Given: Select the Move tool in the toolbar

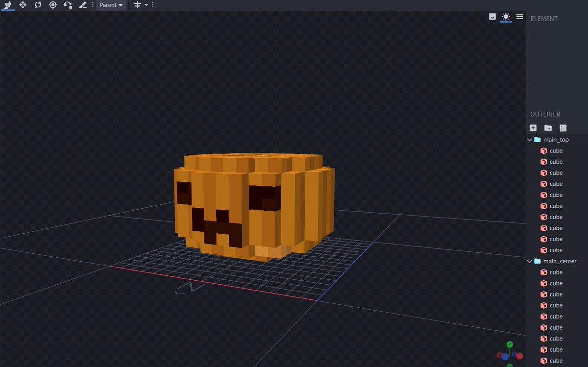Looking at the screenshot, I should (x=7, y=5).
